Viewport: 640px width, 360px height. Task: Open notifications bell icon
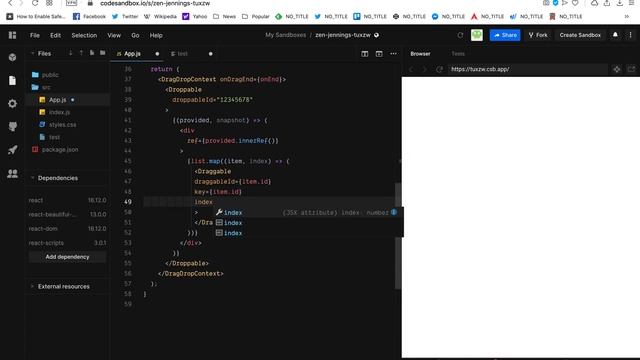coord(615,35)
